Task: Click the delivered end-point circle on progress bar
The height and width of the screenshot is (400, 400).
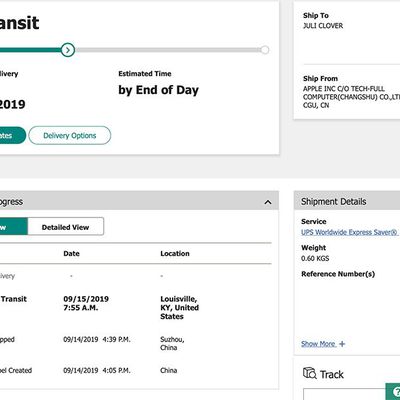Action: [265, 50]
